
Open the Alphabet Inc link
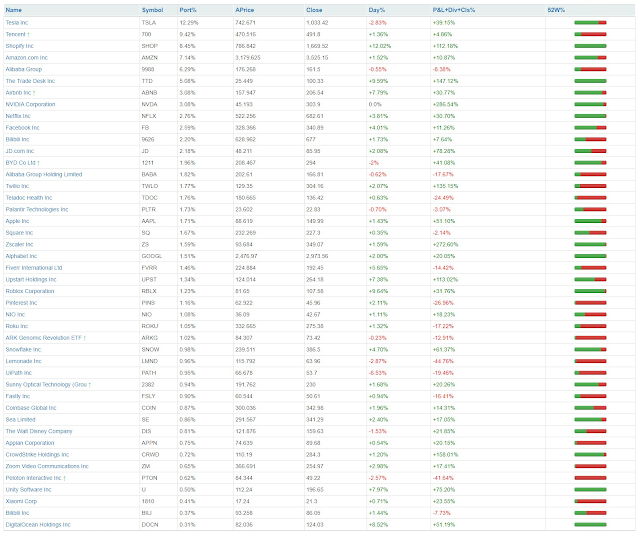(21, 256)
